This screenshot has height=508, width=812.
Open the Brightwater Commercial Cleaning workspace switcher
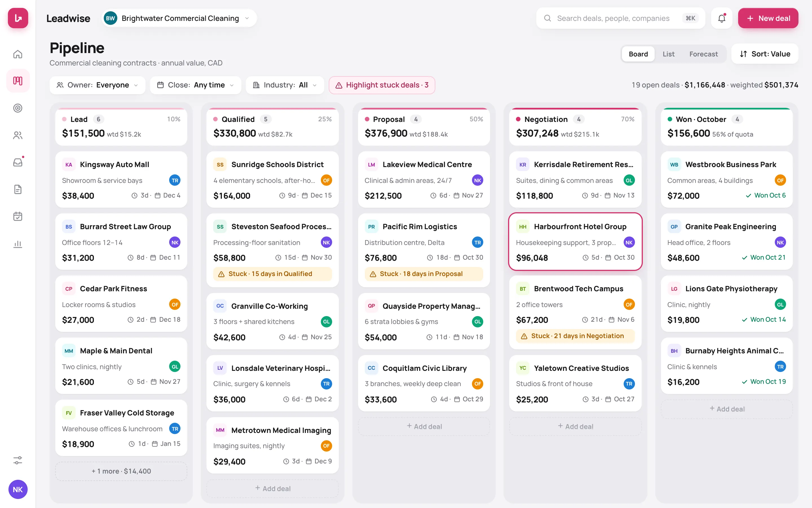pos(179,18)
